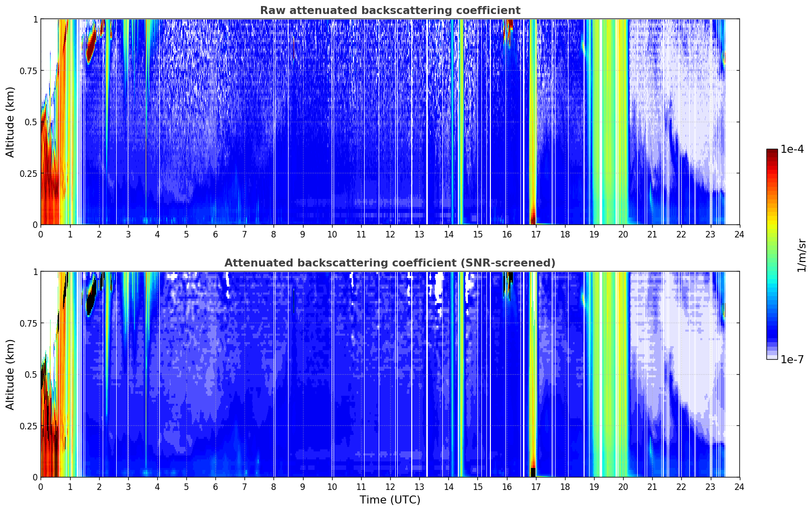Click the yellow-green band near hour 19.5 in the bottom plot

[609, 374]
